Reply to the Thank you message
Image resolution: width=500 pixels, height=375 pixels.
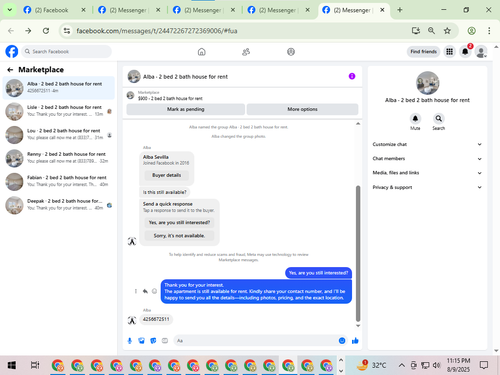click(x=145, y=291)
